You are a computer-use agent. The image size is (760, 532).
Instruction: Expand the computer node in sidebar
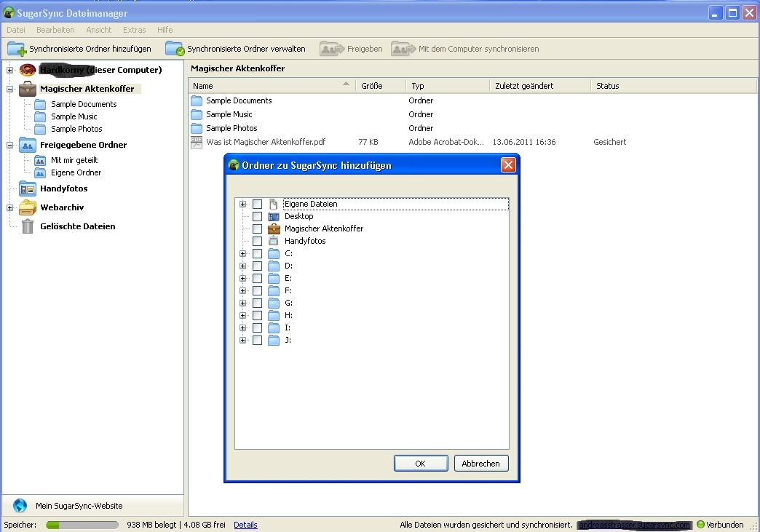(x=9, y=70)
